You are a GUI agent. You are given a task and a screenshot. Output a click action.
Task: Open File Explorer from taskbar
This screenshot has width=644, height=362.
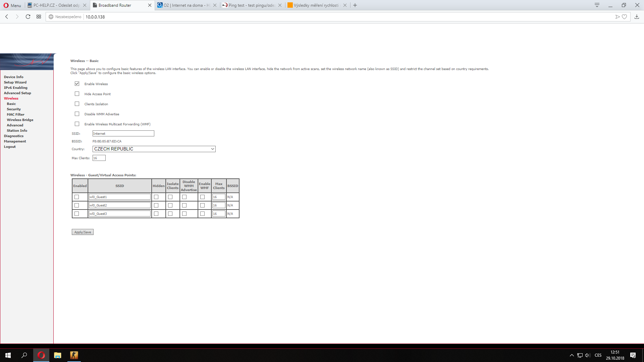click(58, 355)
